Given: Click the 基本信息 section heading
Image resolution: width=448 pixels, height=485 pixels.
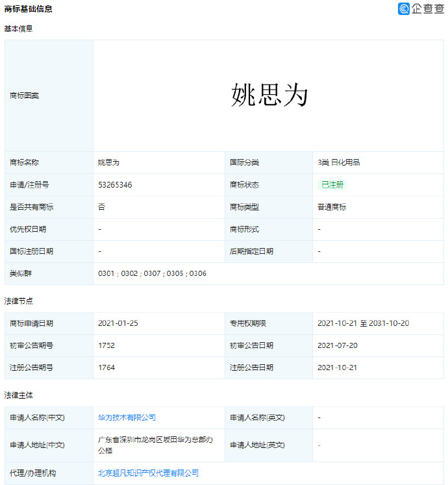Looking at the screenshot, I should (18, 29).
